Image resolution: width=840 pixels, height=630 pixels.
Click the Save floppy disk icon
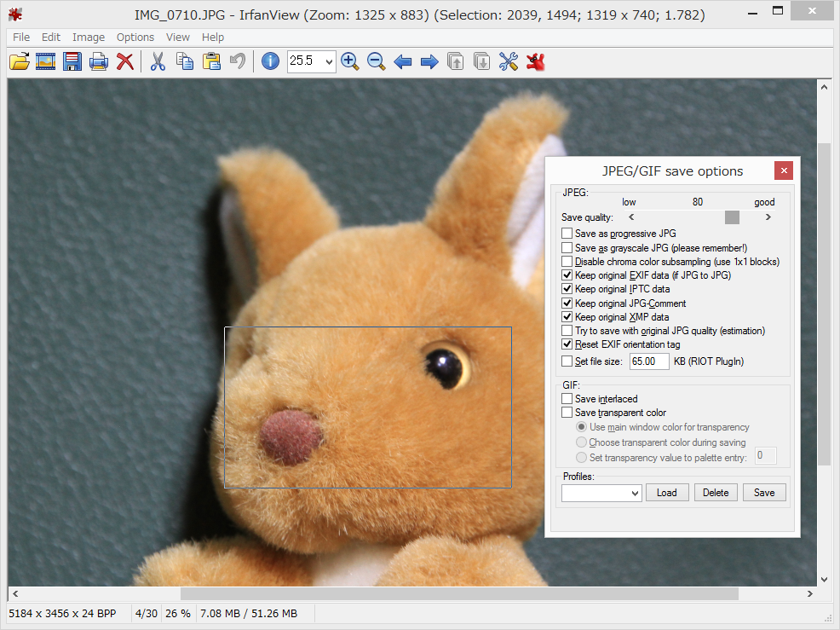(x=72, y=61)
